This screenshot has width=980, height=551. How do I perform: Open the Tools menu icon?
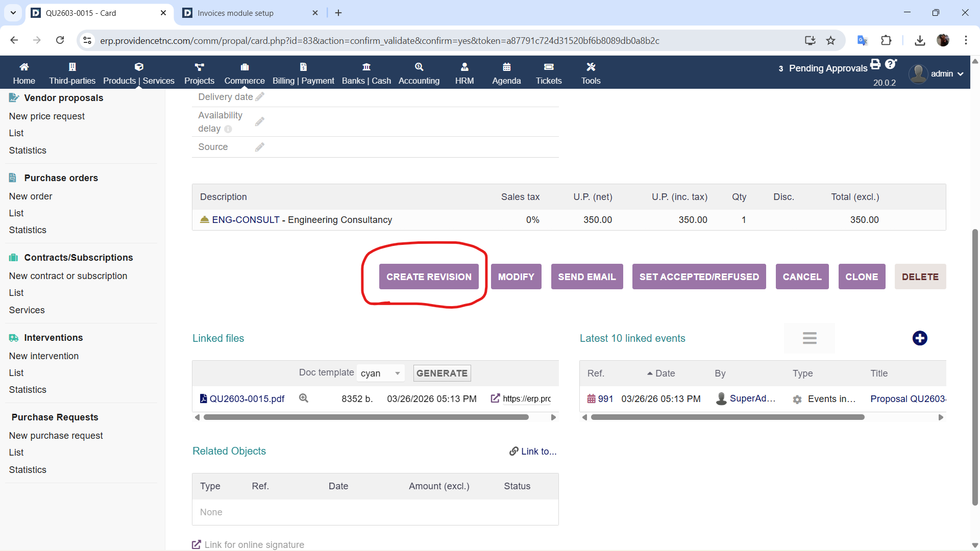tap(591, 67)
